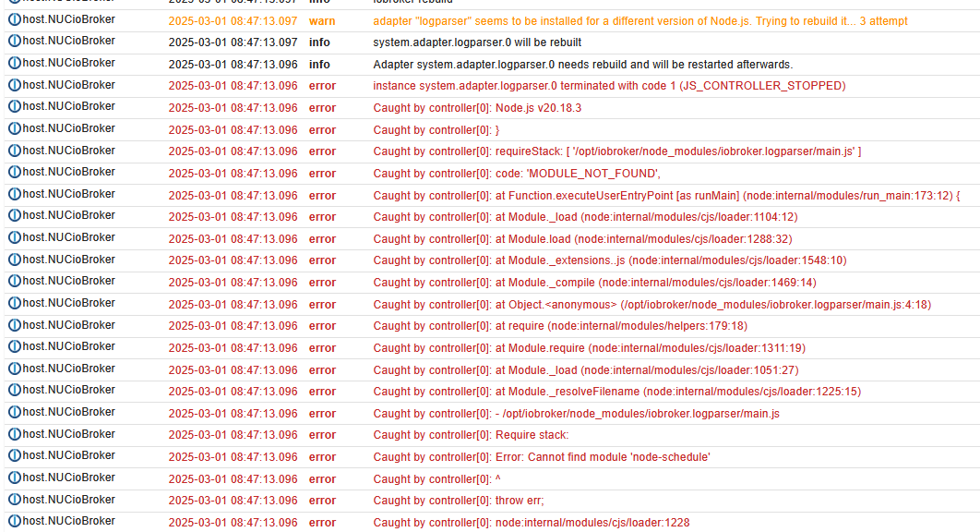Select timestamp 08:47:13.097 on the warn row
980x532 pixels.
click(233, 20)
